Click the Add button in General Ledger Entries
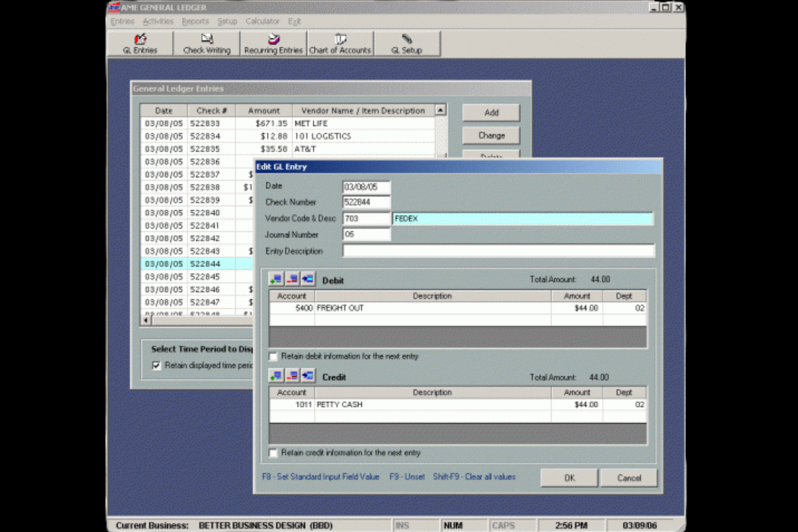Screen dimensions: 798x532 coord(491,113)
